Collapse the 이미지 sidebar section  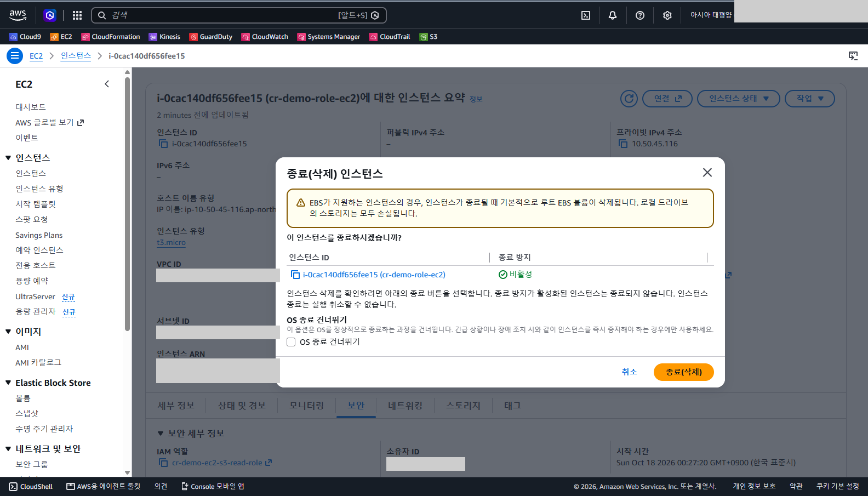pyautogui.click(x=8, y=332)
